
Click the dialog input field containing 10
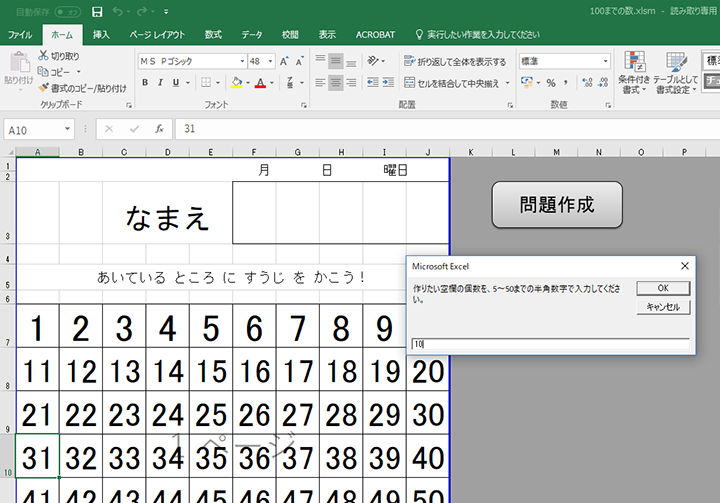[x=551, y=344]
